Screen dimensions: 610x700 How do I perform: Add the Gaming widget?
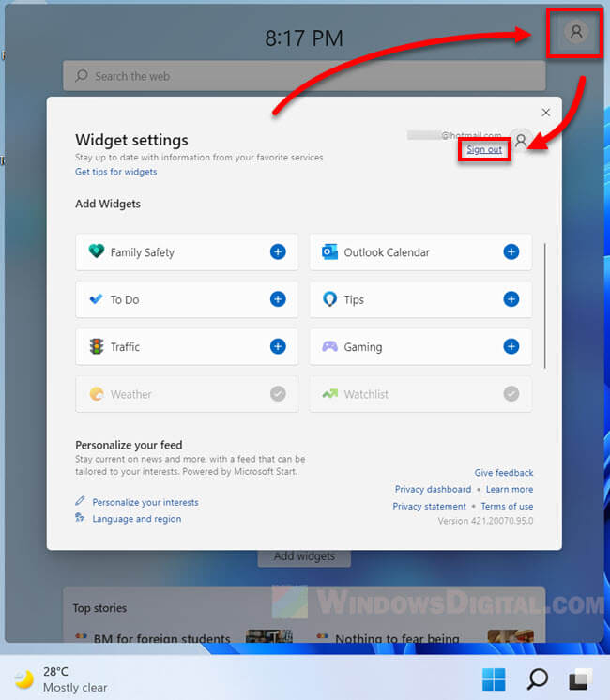[511, 346]
